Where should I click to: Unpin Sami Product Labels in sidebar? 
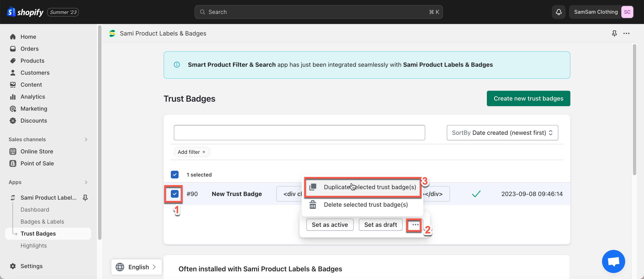(x=85, y=197)
